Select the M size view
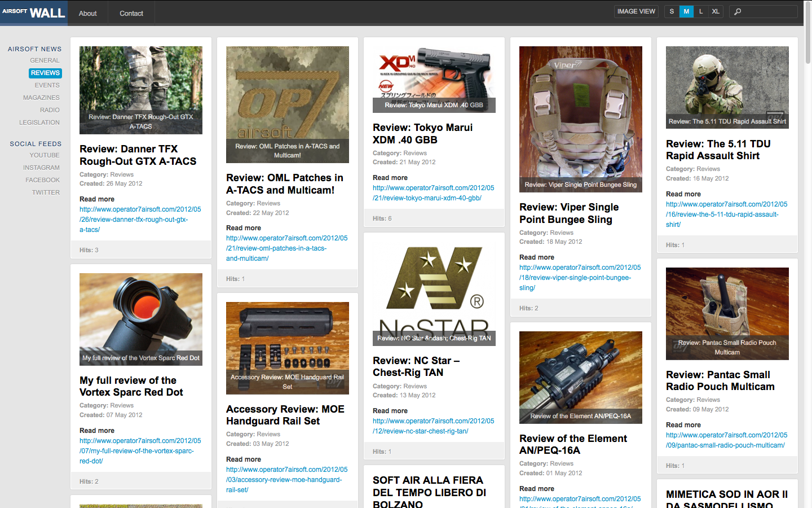 [x=686, y=12]
